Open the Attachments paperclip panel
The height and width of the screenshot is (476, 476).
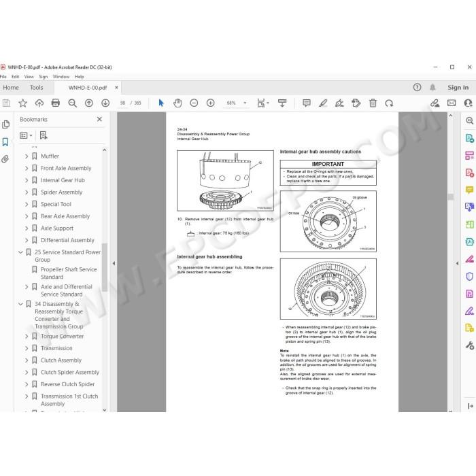5,159
